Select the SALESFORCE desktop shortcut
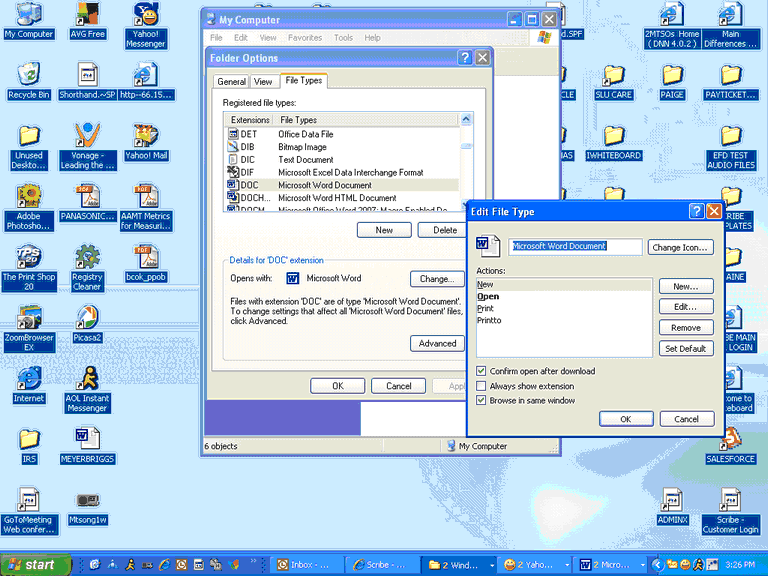This screenshot has width=768, height=576. click(x=730, y=445)
